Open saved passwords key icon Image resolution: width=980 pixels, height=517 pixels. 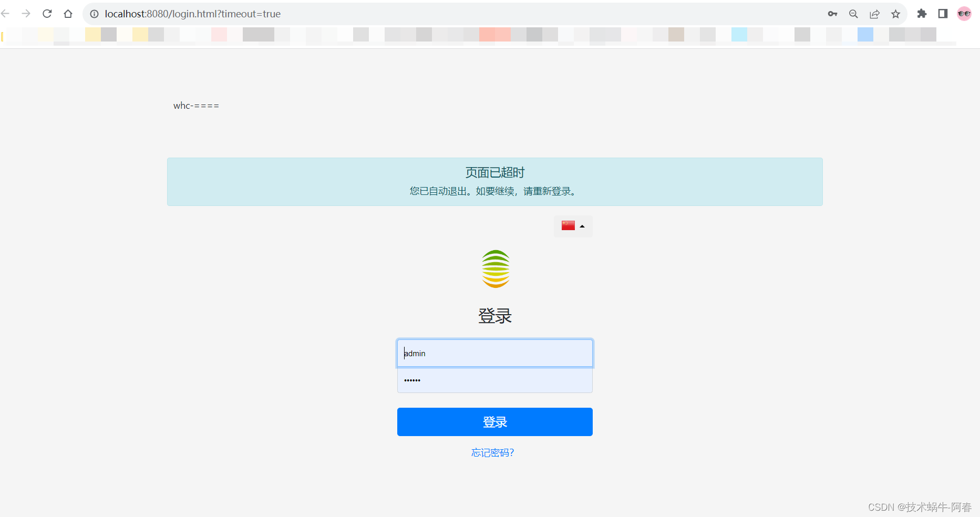point(833,14)
